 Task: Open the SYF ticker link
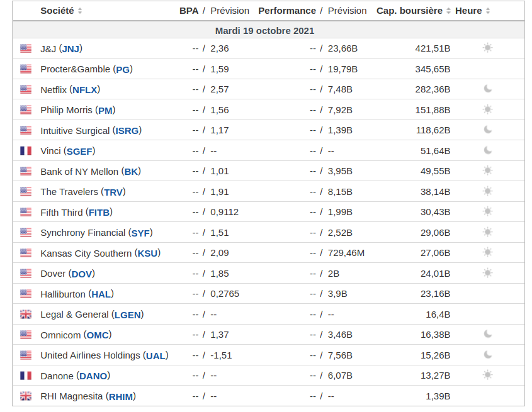[140, 233]
